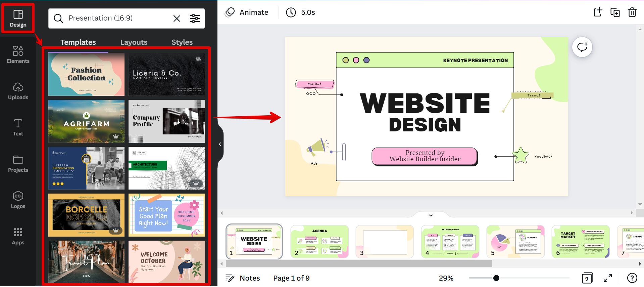644x287 pixels.
Task: Clear the template search field
Action: tap(177, 18)
